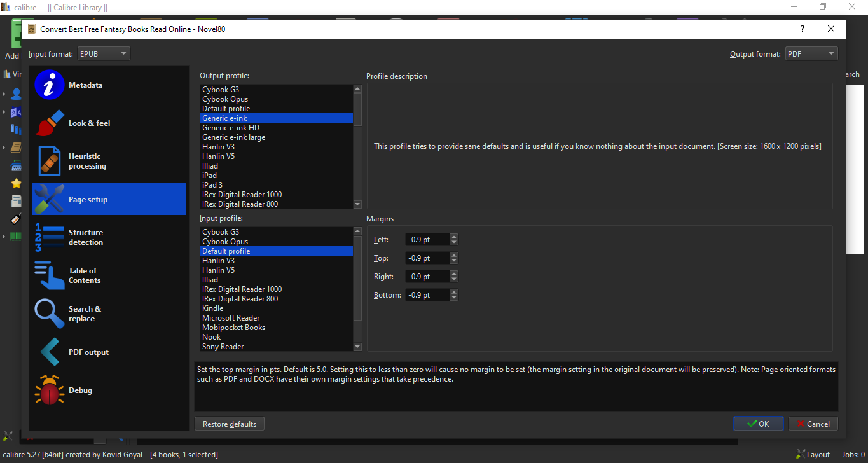This screenshot has width=868, height=463.
Task: Increase the Right margin value
Action: (454, 274)
